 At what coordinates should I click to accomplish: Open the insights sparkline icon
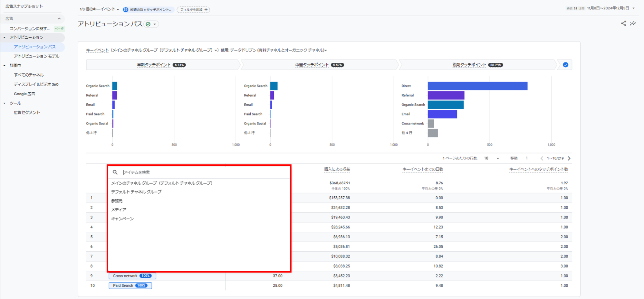click(633, 23)
